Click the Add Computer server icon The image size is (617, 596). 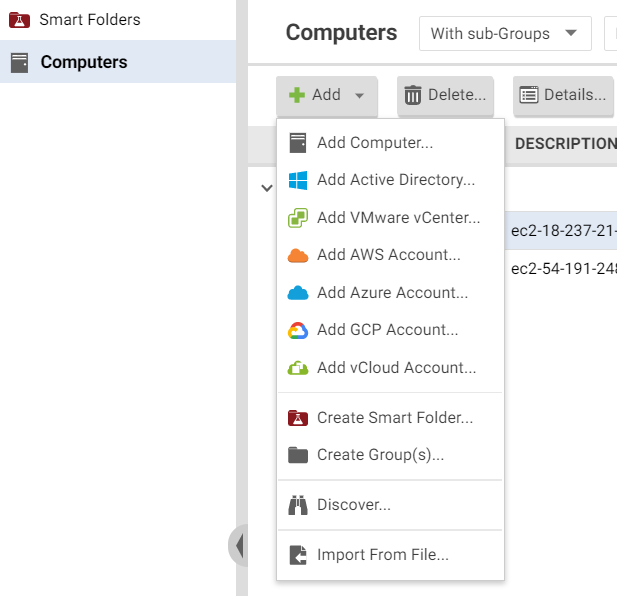297,143
